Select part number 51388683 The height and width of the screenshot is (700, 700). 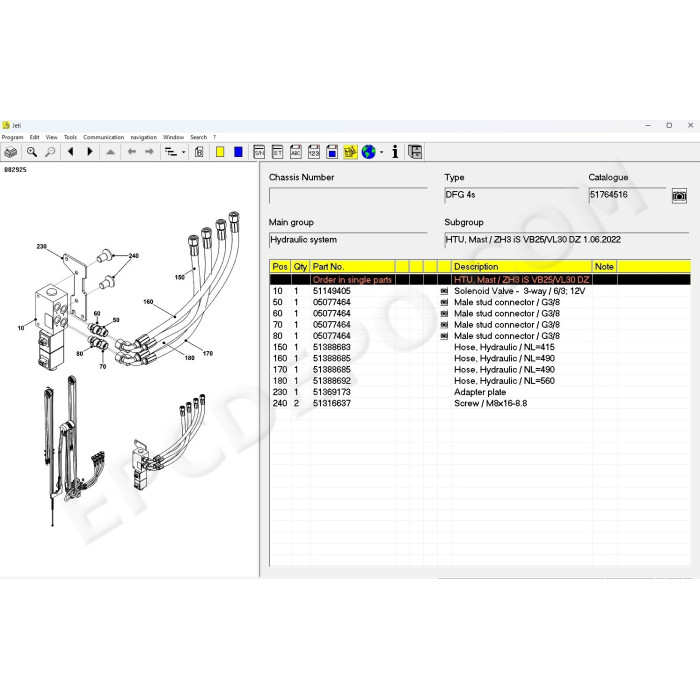[332, 347]
